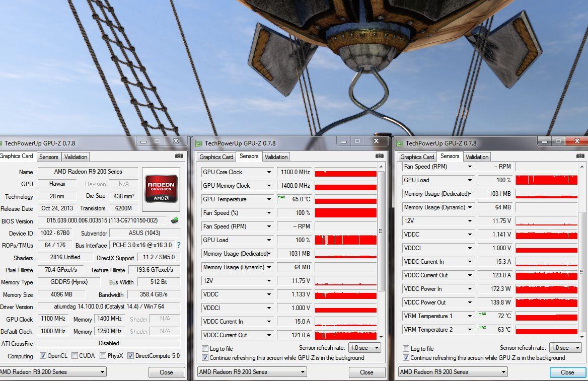588x381 pixels.
Task: Click the Shaders 2816 Unified field
Action: point(65,257)
